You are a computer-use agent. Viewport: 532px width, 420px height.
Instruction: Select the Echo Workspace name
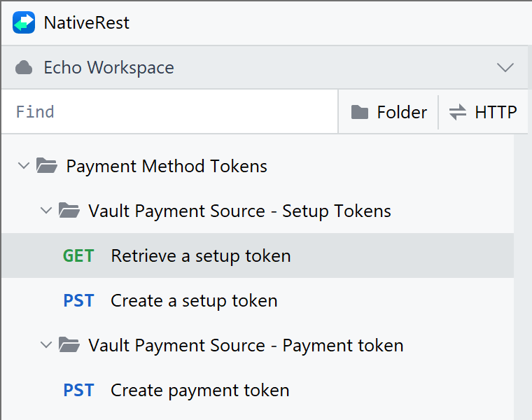point(108,67)
